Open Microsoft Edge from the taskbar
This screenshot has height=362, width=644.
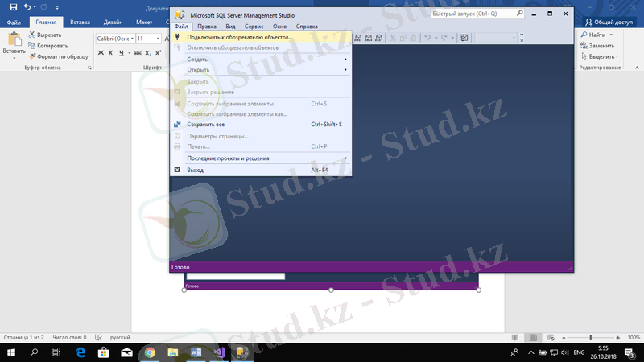[80, 352]
